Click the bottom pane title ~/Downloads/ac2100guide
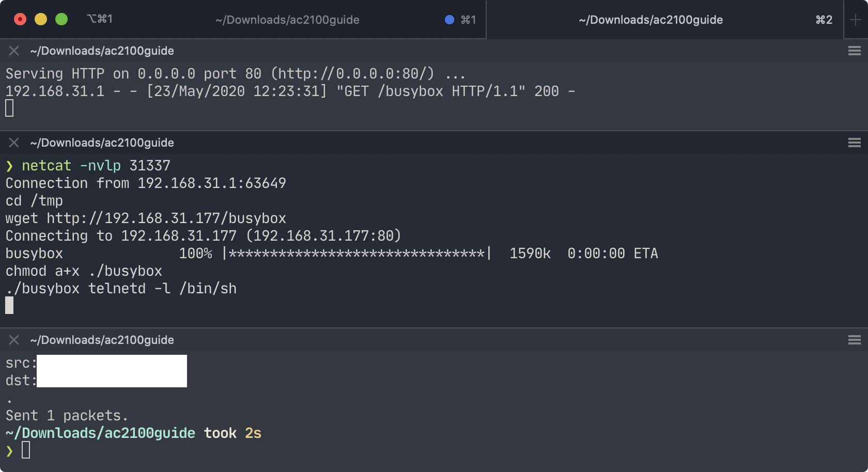 [x=102, y=340]
